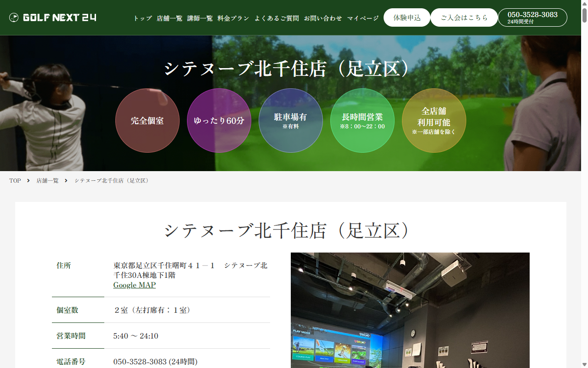The width and height of the screenshot is (588, 368).
Task: Click the GOLF NEXT 24 logo
Action: 53,17
